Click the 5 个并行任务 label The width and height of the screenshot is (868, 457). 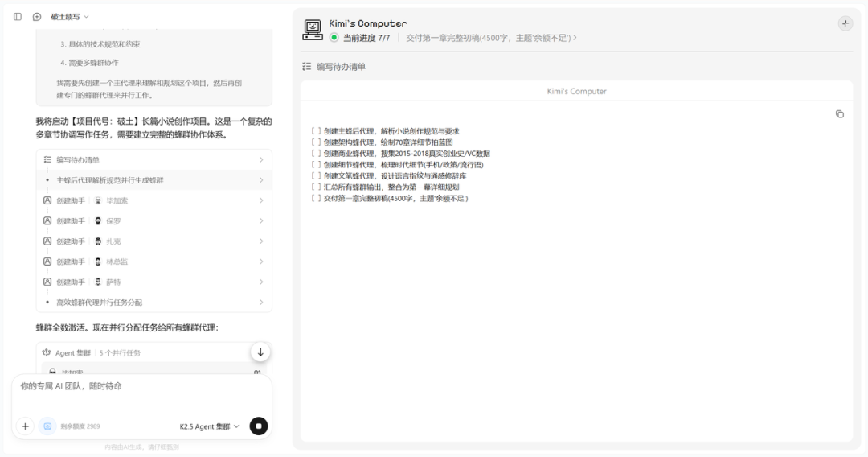pyautogui.click(x=120, y=353)
